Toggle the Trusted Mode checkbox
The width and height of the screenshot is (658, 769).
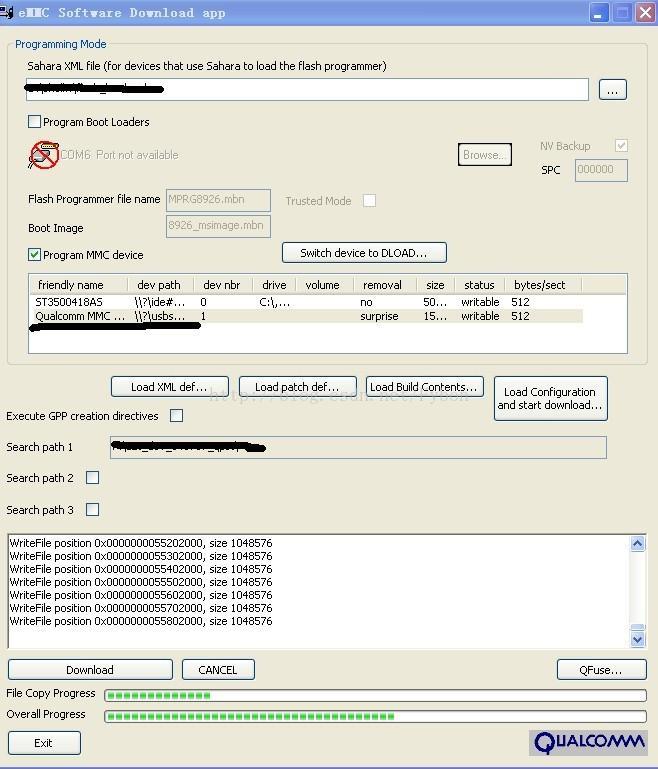pos(370,201)
